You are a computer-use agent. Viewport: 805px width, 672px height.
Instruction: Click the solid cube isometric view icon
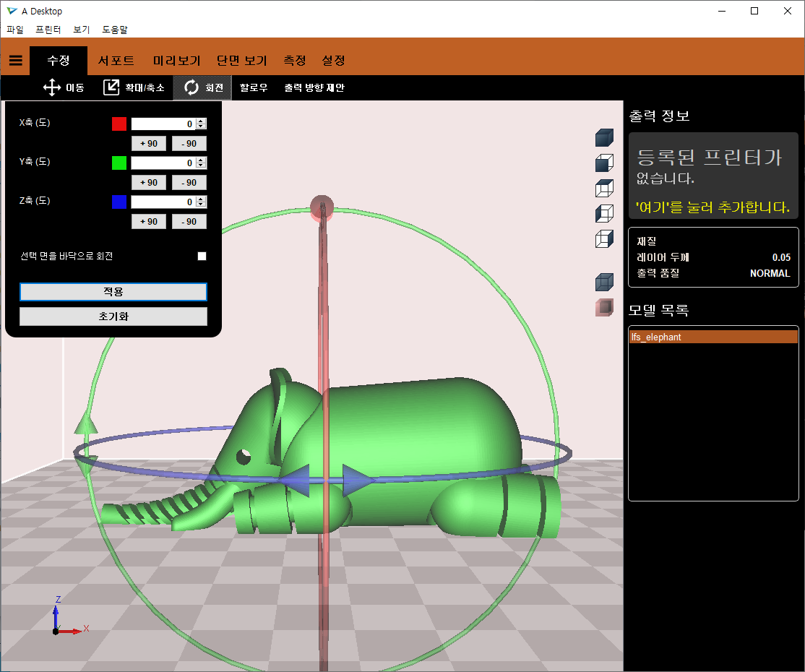(x=604, y=137)
